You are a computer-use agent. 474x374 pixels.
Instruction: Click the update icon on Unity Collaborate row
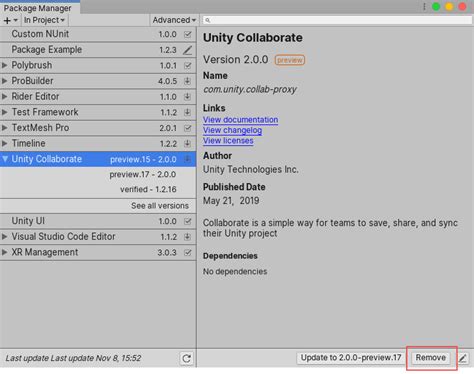(188, 159)
